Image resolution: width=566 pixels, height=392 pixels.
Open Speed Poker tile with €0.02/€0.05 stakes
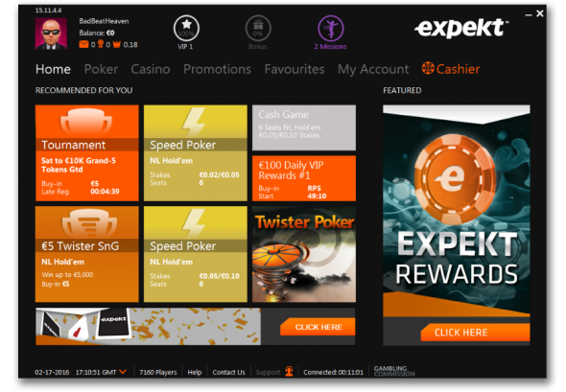pos(196,153)
